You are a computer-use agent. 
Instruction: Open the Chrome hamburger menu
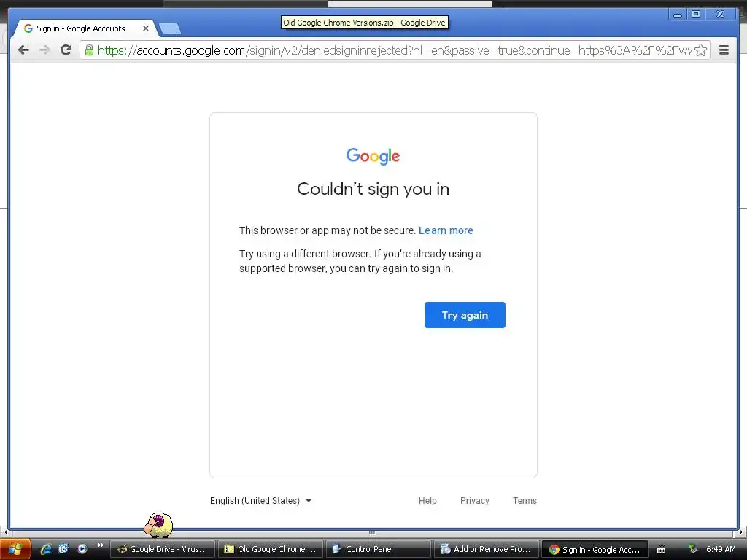tap(724, 50)
